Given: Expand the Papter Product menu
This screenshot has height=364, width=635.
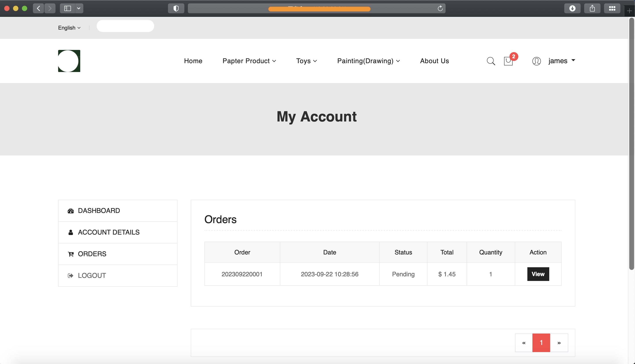Looking at the screenshot, I should coord(249,61).
